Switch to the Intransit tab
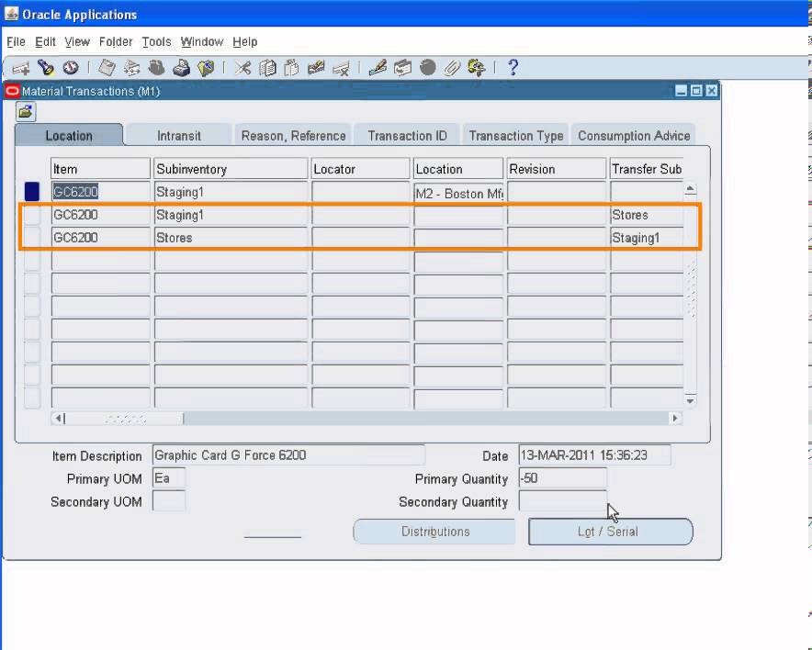Image resolution: width=812 pixels, height=650 pixels. 179,136
